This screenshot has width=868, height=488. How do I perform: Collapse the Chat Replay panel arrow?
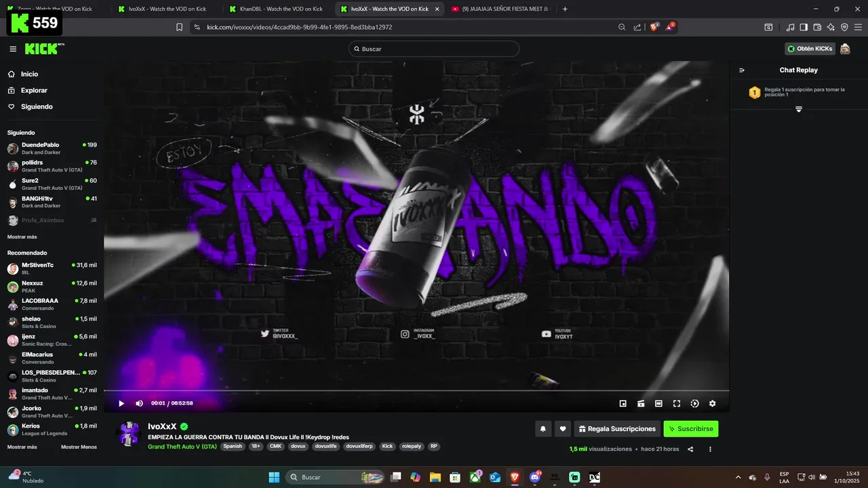click(742, 70)
